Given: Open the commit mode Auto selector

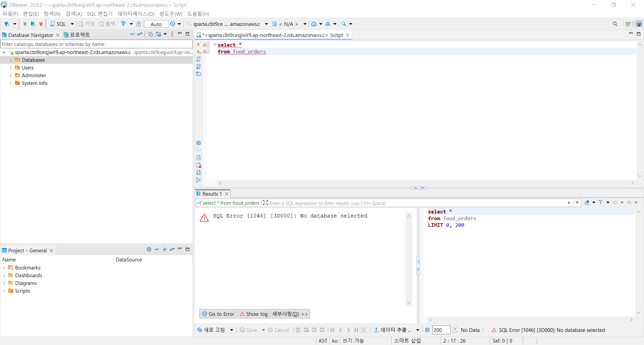Looking at the screenshot, I should 156,24.
